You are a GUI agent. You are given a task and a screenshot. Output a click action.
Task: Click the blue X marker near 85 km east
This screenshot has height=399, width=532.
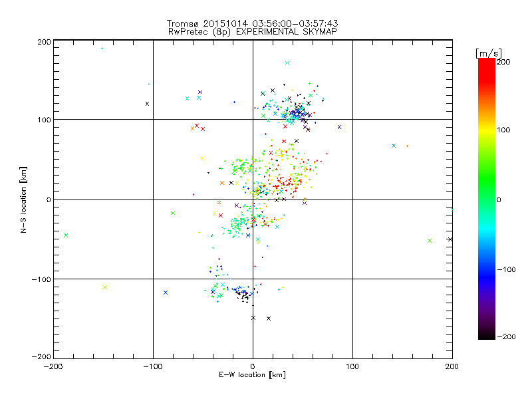coord(339,127)
